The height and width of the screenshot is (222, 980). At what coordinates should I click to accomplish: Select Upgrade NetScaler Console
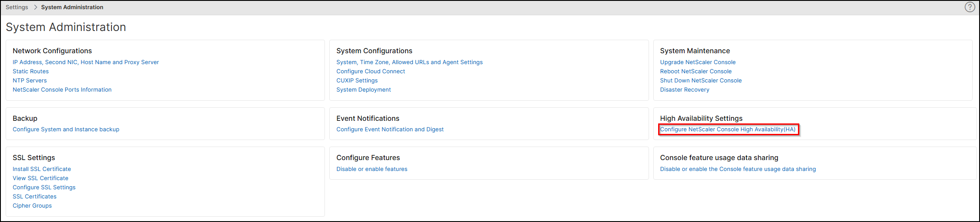pos(698,62)
